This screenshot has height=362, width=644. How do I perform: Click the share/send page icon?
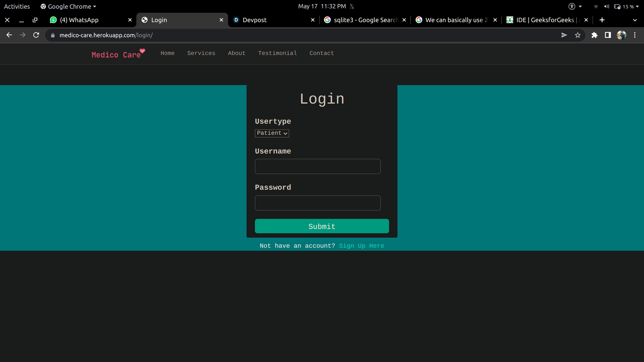coord(564,35)
